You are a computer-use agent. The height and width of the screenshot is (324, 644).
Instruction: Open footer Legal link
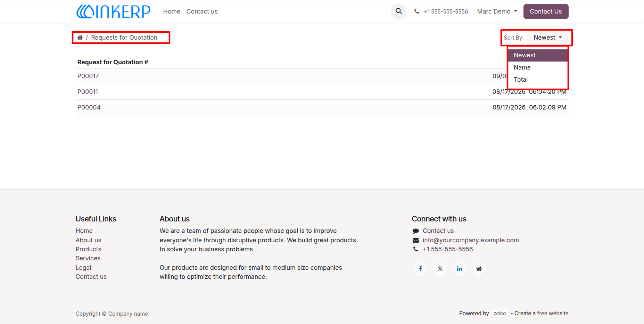pyautogui.click(x=83, y=268)
